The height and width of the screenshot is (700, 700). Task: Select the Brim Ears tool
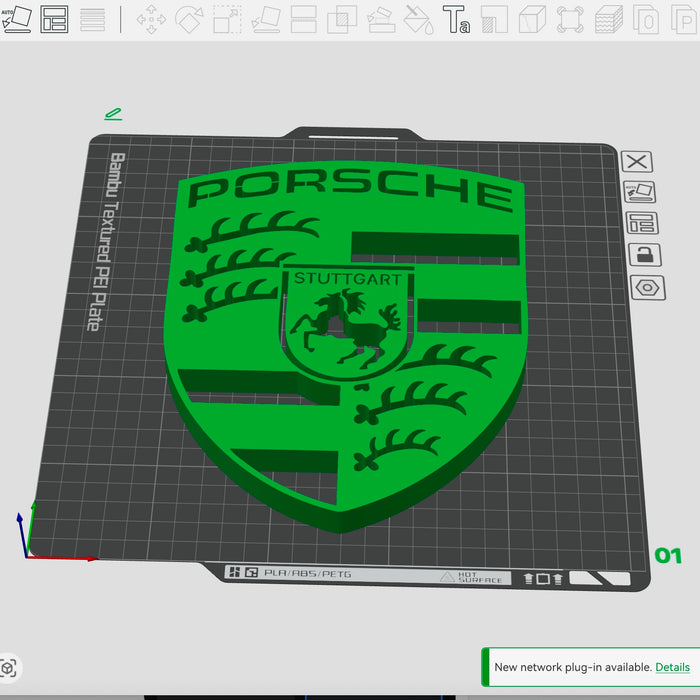570,19
